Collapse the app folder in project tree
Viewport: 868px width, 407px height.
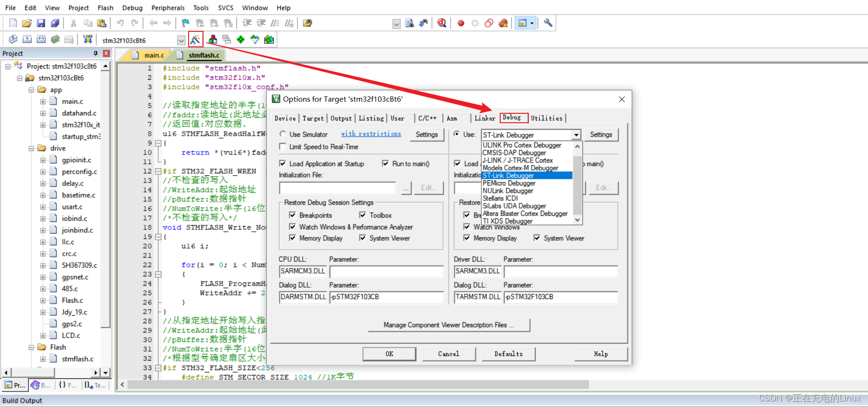click(31, 89)
